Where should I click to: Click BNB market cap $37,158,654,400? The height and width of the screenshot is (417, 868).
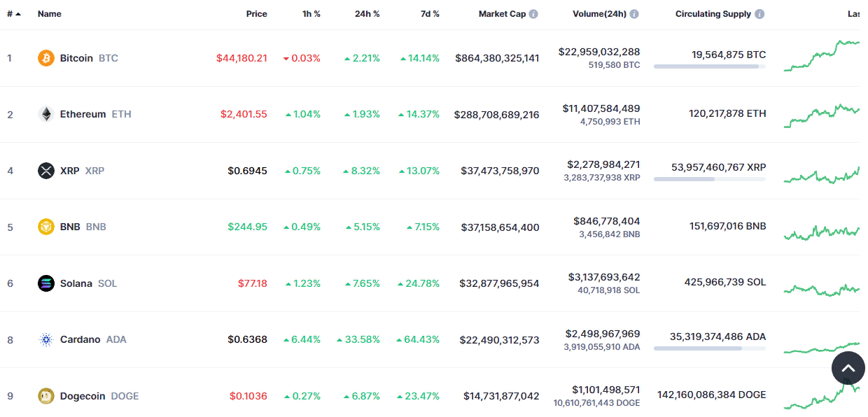click(500, 227)
